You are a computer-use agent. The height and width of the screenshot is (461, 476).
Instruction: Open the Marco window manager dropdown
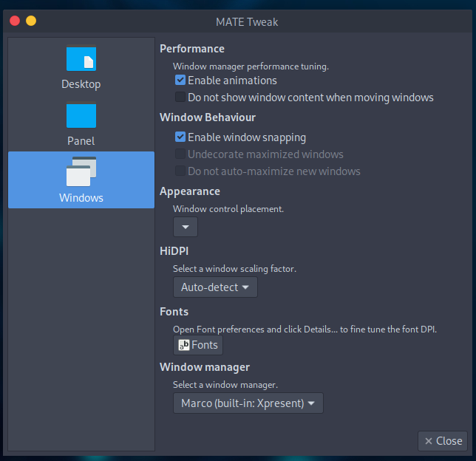[x=248, y=403]
